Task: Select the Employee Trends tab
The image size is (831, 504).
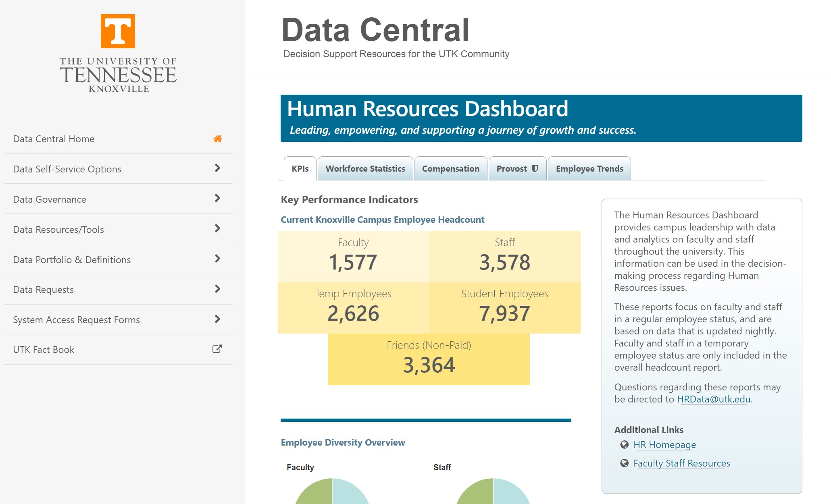Action: tap(589, 169)
